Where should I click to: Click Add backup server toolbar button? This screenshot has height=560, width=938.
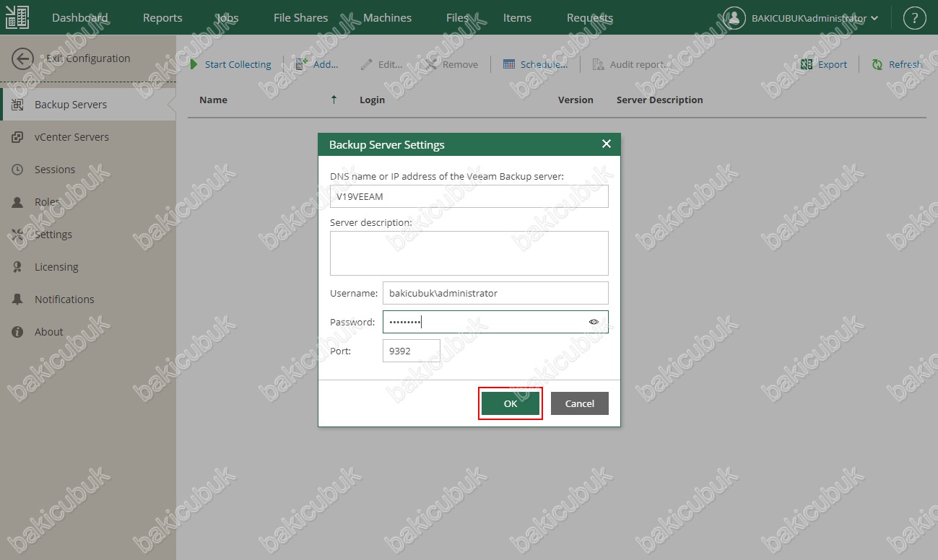pos(316,65)
